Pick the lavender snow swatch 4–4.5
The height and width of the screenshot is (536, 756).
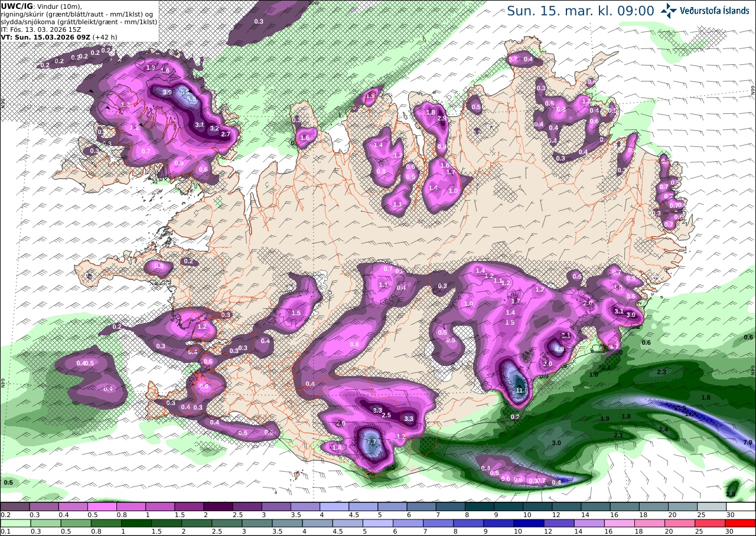[334, 506]
